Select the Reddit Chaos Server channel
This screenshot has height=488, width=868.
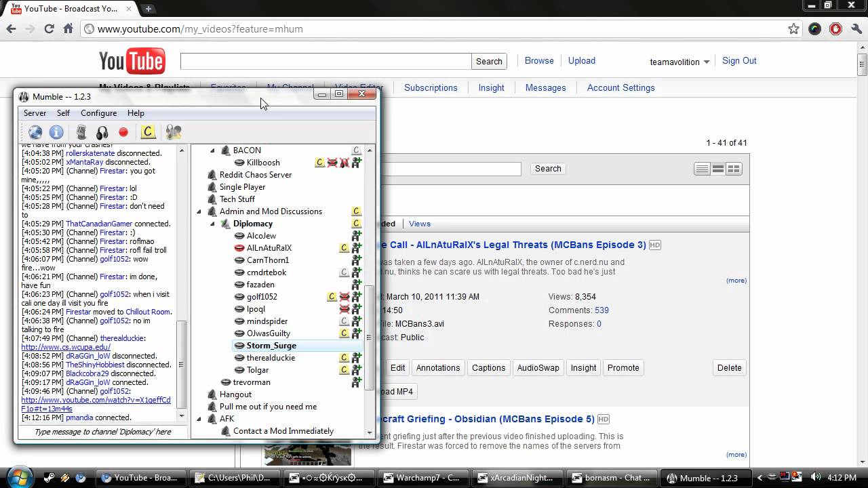click(x=256, y=175)
